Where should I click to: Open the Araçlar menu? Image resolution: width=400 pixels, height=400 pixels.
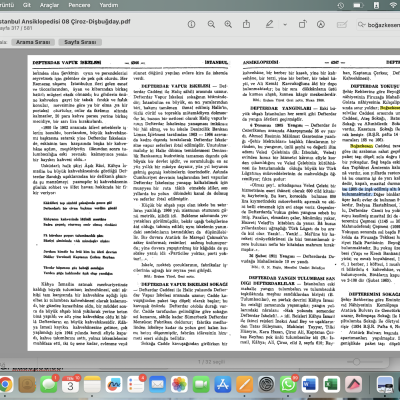[x=49, y=5]
